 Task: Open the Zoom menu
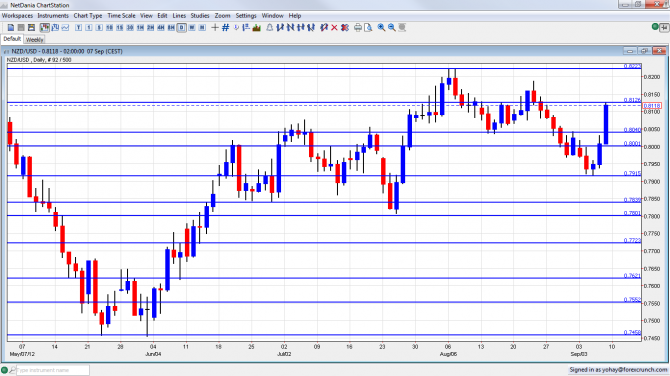pos(222,16)
